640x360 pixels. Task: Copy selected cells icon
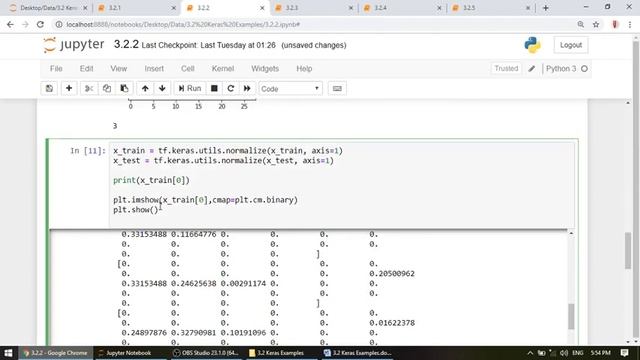pos(107,89)
